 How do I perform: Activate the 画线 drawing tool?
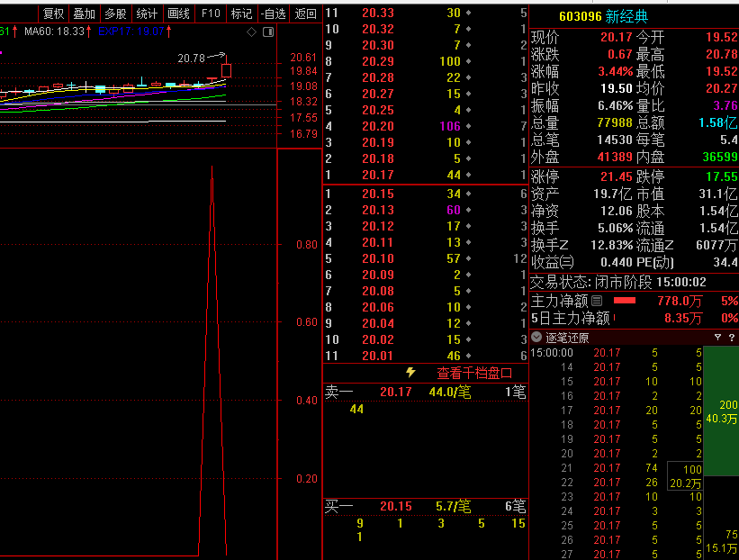tap(178, 14)
